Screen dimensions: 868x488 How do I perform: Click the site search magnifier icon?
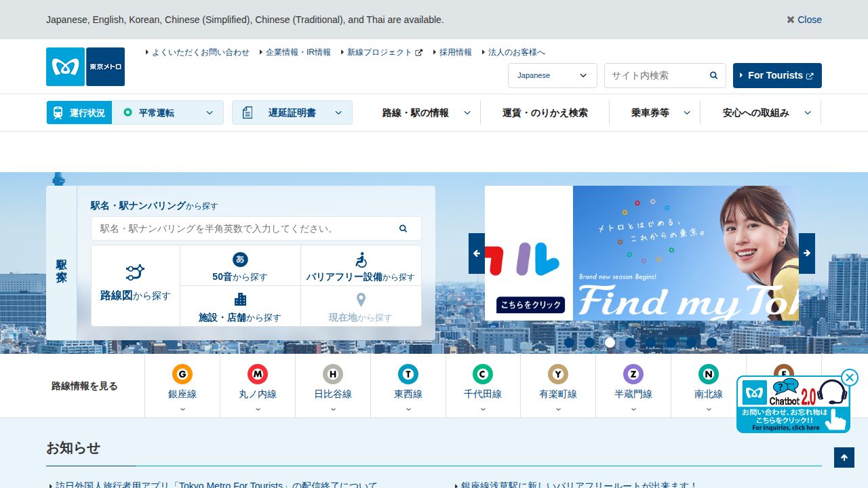713,75
